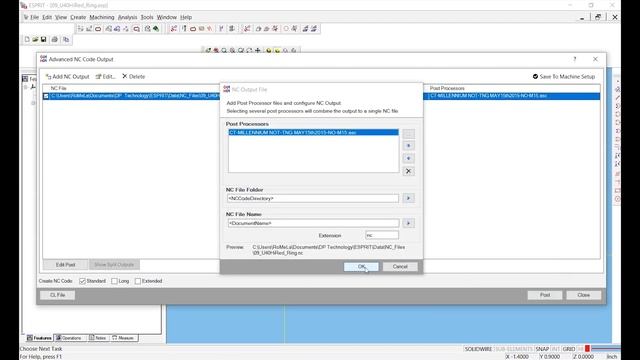
Task: Open the NC File Name variable arrow
Action: pos(408,223)
